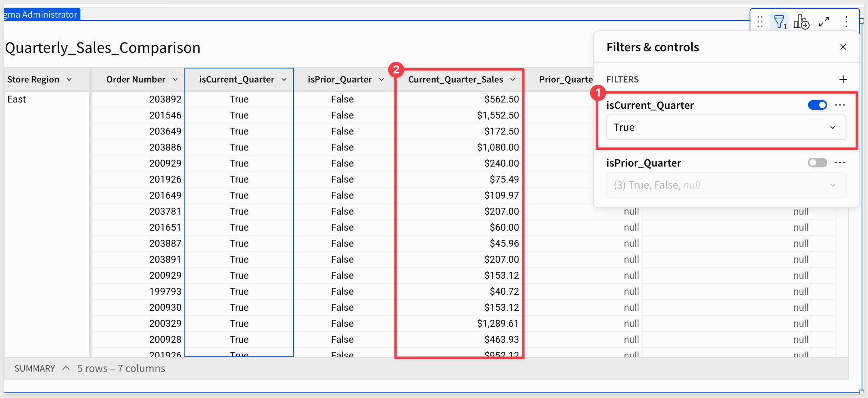Screen dimensions: 868x398
Task: Open the table's vertical three-dot menu
Action: (846, 22)
